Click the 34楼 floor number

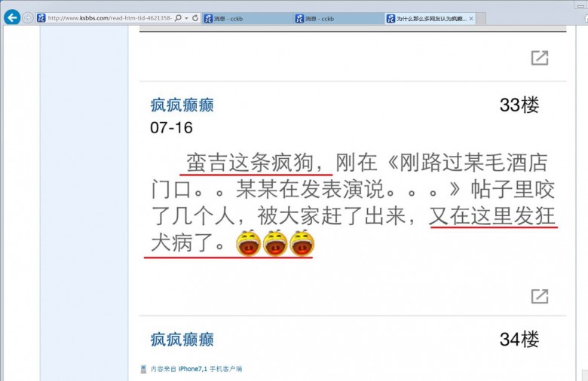point(519,340)
